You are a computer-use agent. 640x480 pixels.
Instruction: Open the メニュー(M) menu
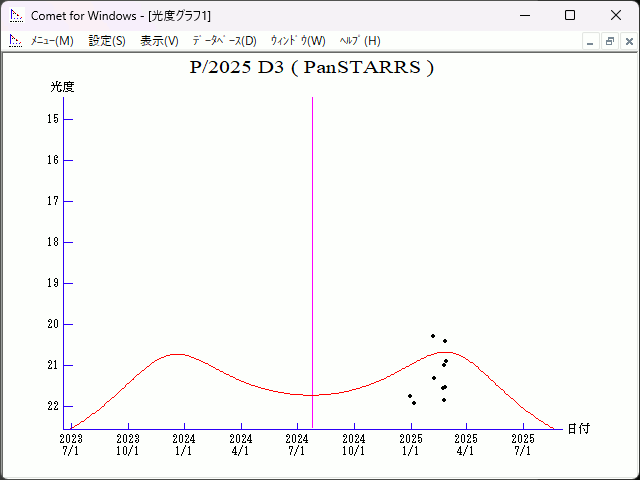coord(52,41)
